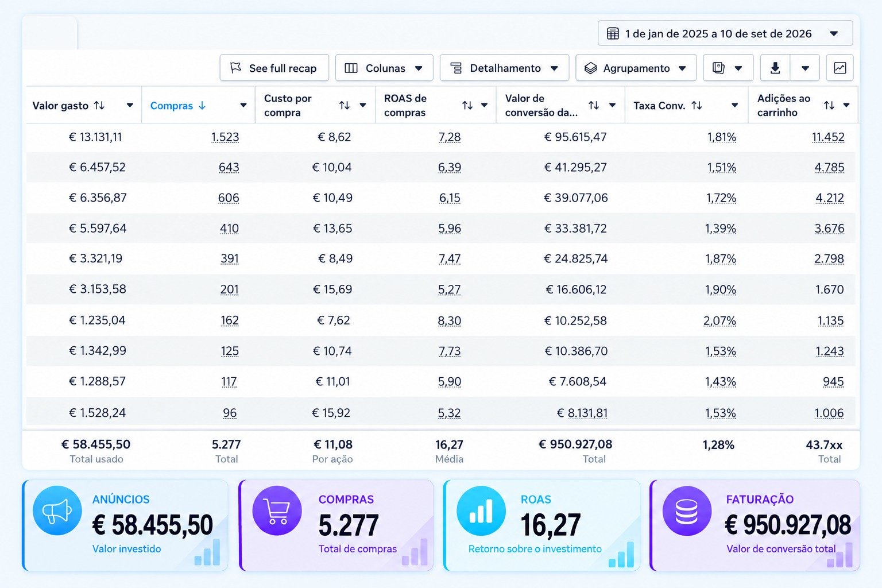Screen dimensions: 882x588
Task: Click Retorno sobre o investimento label
Action: point(535,548)
